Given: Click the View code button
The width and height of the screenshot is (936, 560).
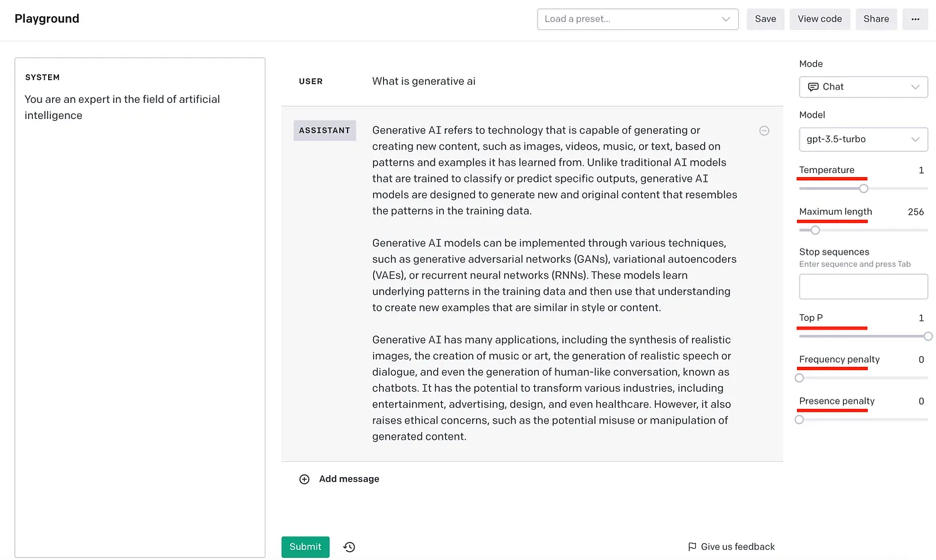Looking at the screenshot, I should click(x=820, y=19).
